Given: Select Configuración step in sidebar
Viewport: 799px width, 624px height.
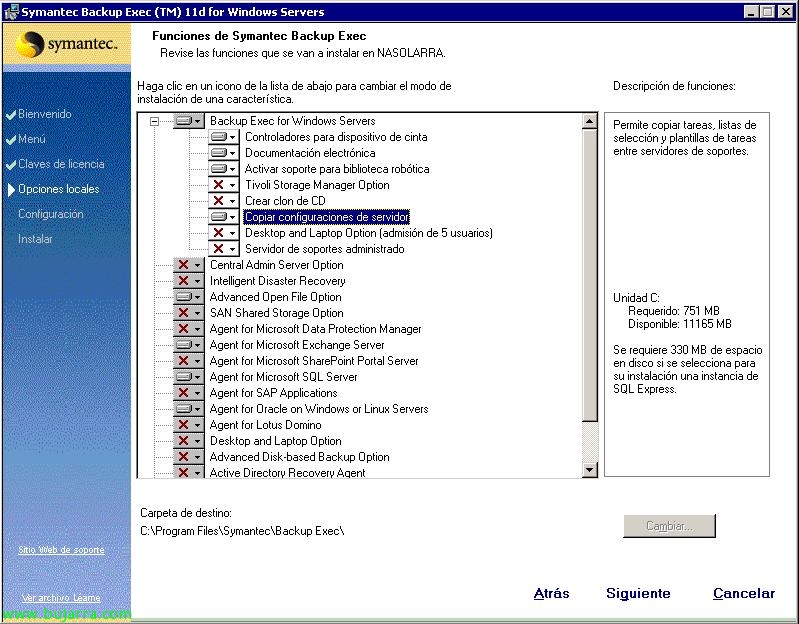Looking at the screenshot, I should coord(50,214).
